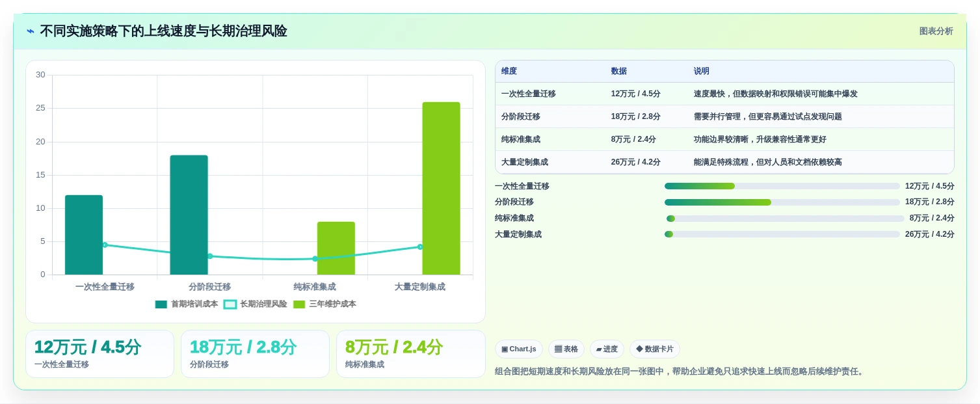This screenshot has width=980, height=404.
Task: Select the 纯标准集成 table row cell
Action: pyautogui.click(x=521, y=139)
